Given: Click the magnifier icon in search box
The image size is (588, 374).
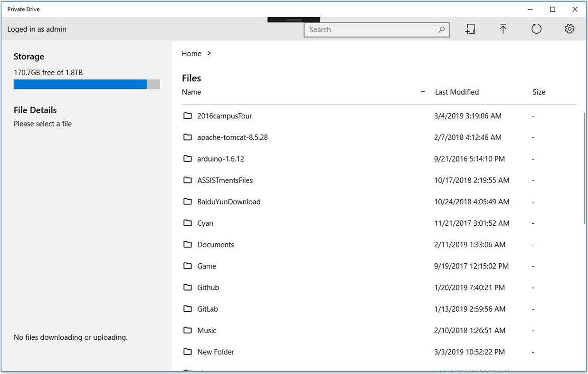Looking at the screenshot, I should click(x=441, y=29).
